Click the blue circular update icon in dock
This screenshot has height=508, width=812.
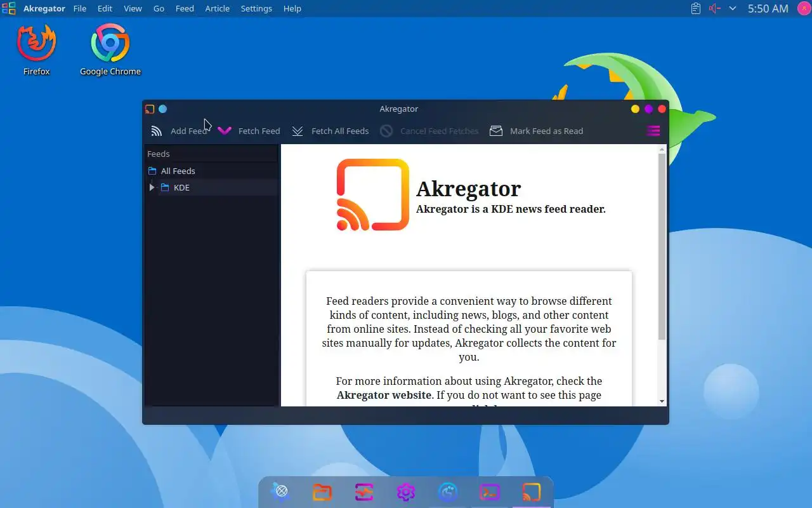[448, 491]
